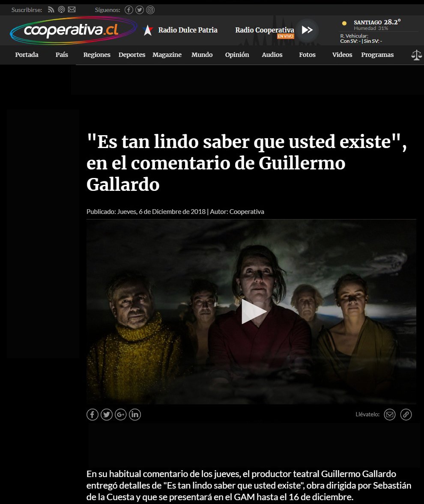
Task: Follow Cooperativa on Twitter in header
Action: (x=140, y=10)
